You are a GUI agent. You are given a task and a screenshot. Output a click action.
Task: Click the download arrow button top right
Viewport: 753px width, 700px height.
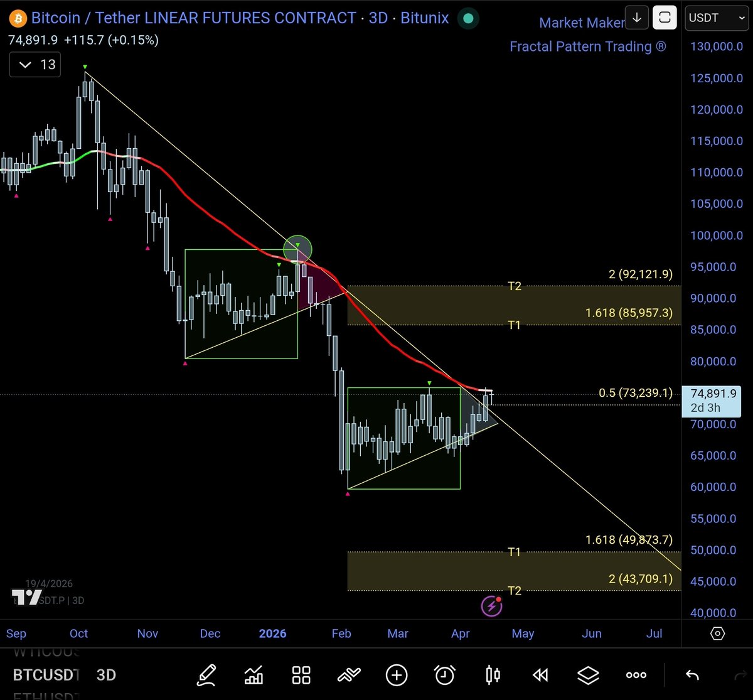[x=636, y=18]
